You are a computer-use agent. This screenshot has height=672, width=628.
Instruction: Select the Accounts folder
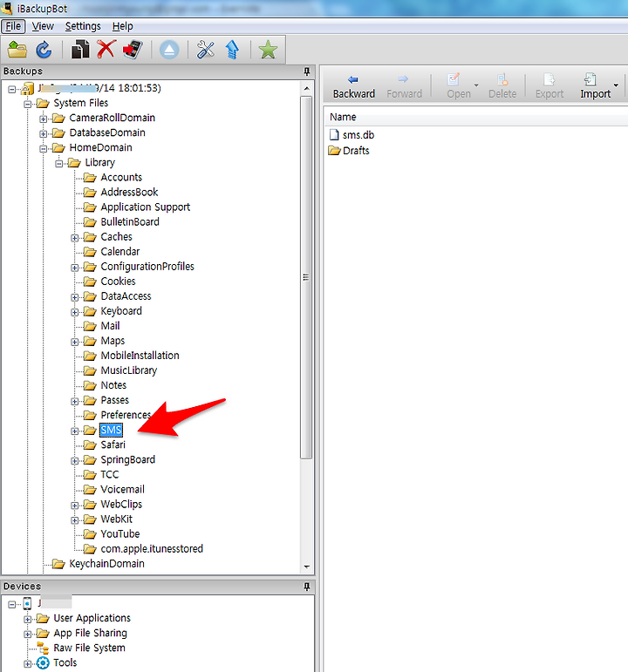[x=121, y=177]
